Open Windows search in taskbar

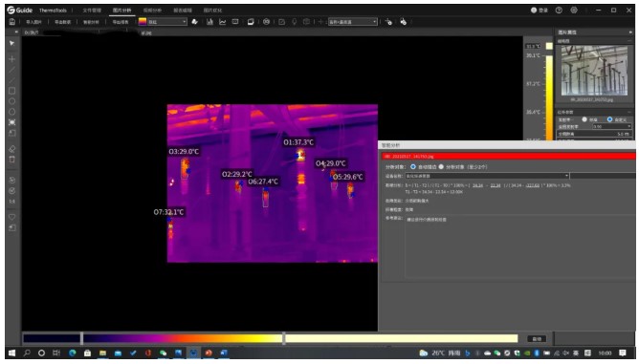[27, 353]
